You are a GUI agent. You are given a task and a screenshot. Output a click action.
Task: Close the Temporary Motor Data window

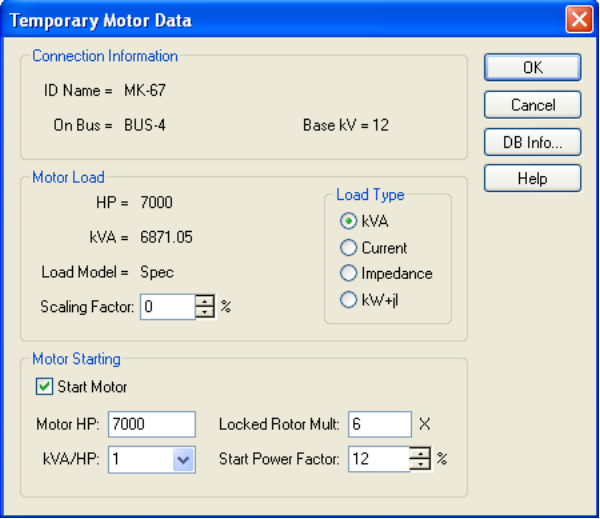tap(578, 19)
